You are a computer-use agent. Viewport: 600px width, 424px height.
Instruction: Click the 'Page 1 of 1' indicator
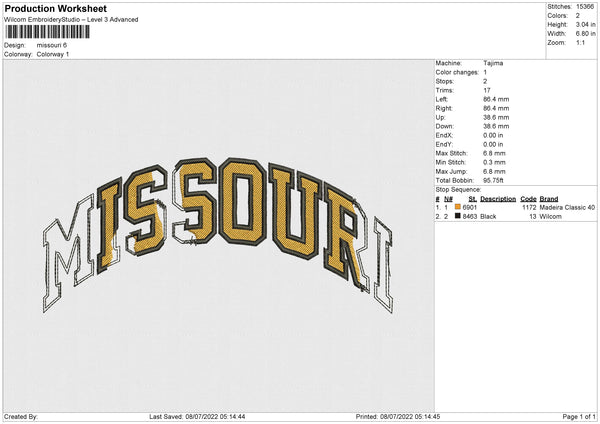(579, 417)
